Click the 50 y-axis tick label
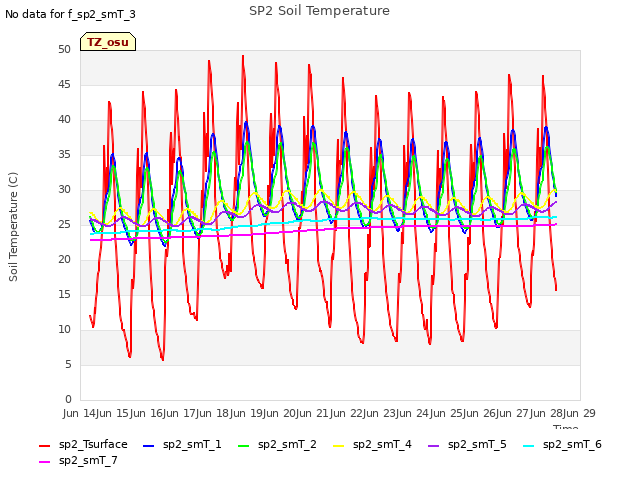 tap(64, 49)
